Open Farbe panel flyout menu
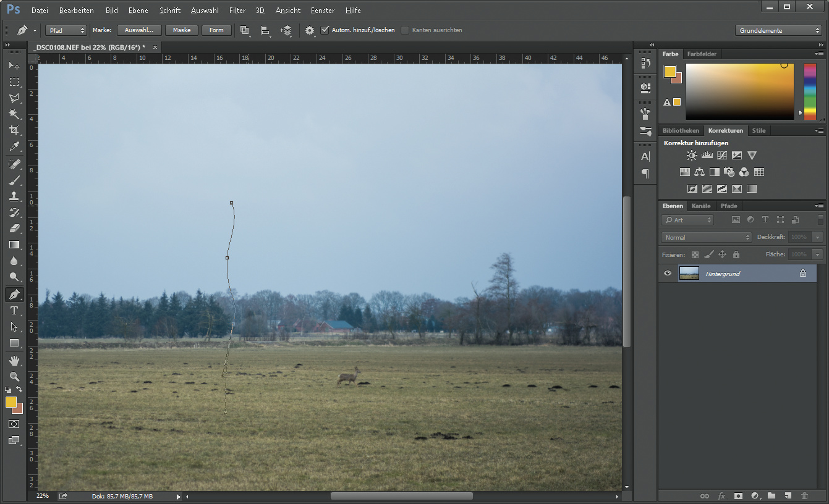 click(819, 54)
